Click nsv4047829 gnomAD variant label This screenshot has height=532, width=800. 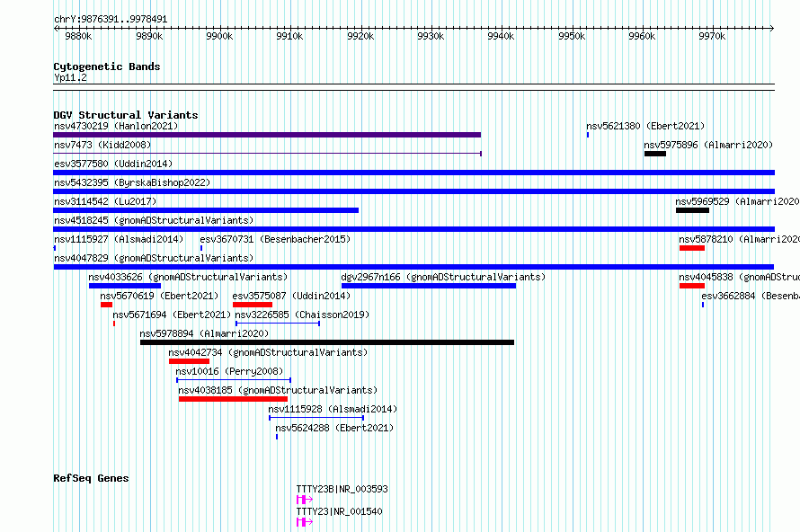pos(154,258)
